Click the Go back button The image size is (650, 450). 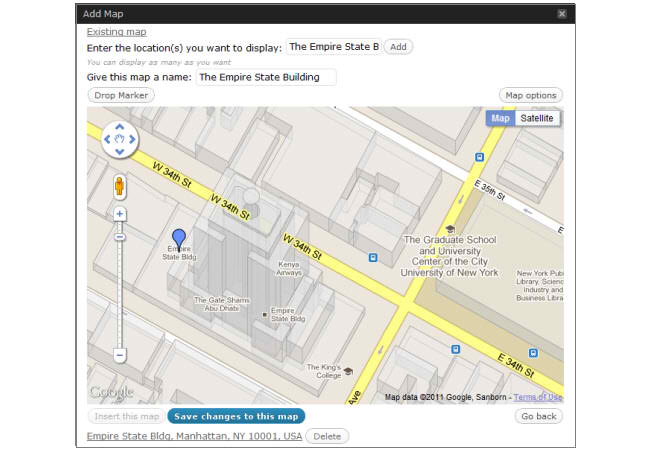point(538,416)
